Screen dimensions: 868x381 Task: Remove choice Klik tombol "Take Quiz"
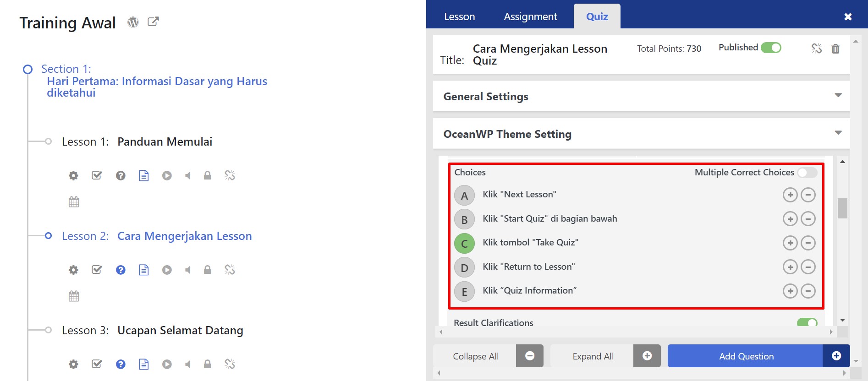[x=808, y=243]
